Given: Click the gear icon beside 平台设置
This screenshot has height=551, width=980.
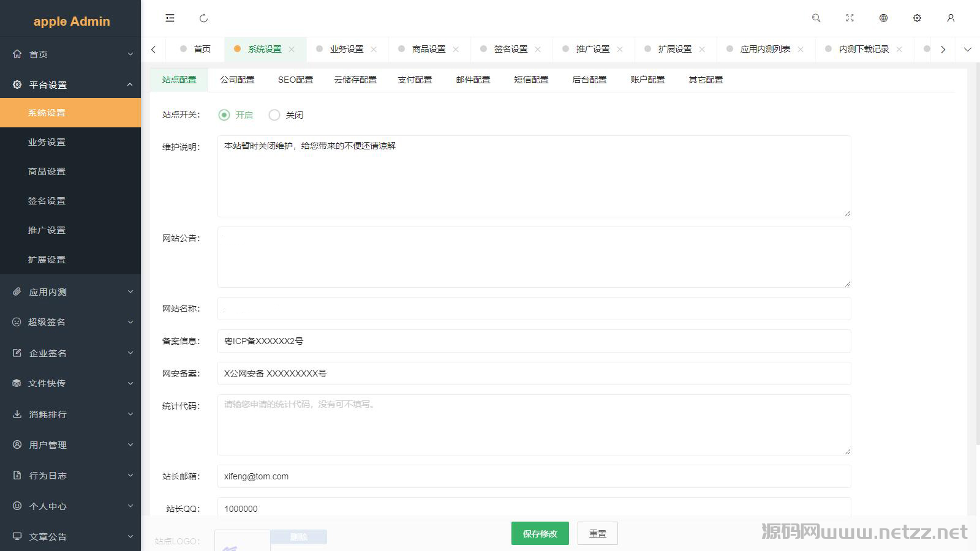Looking at the screenshot, I should click(x=17, y=84).
